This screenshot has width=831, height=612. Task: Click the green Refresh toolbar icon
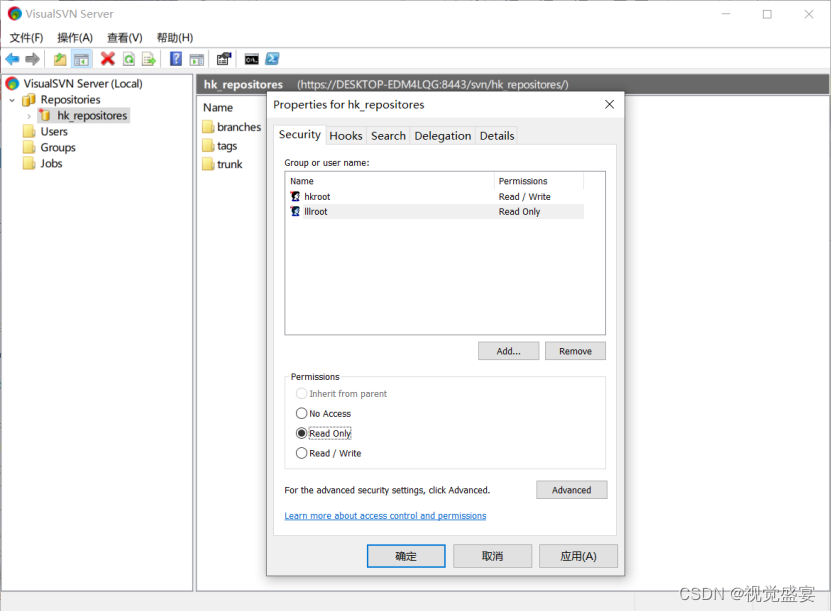[x=129, y=59]
